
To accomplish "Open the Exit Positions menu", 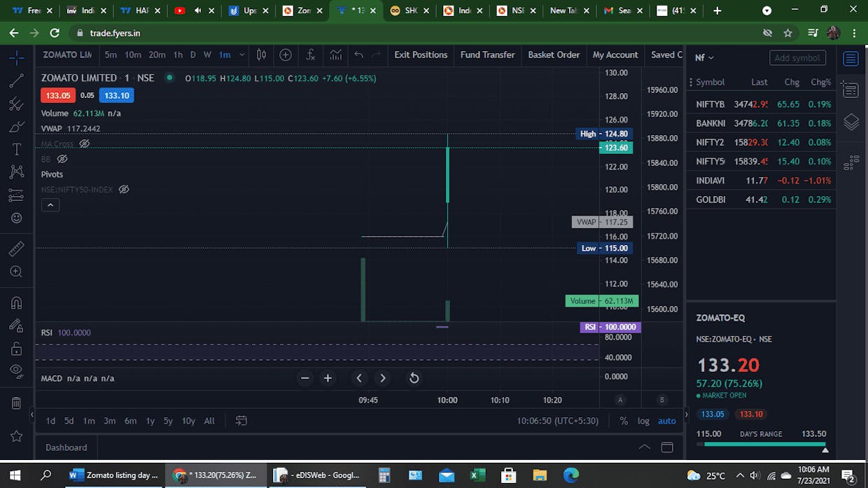I will tap(421, 55).
